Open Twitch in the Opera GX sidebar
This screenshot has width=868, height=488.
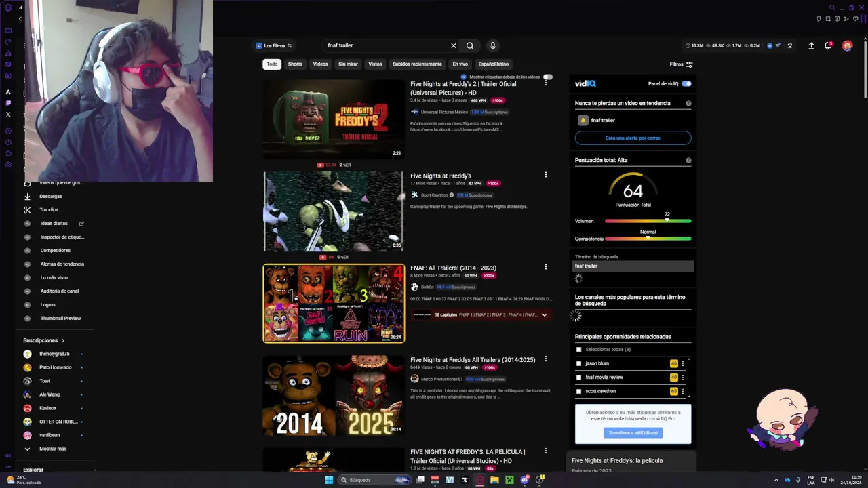click(x=8, y=103)
